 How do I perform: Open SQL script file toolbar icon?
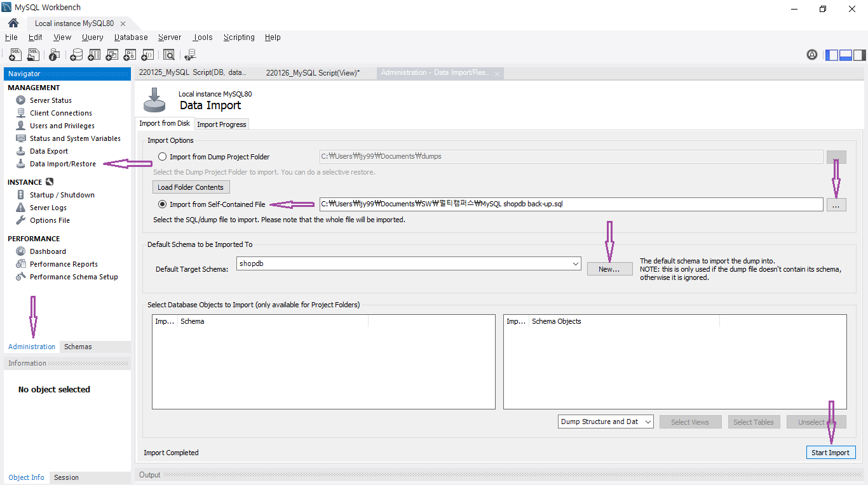click(32, 55)
